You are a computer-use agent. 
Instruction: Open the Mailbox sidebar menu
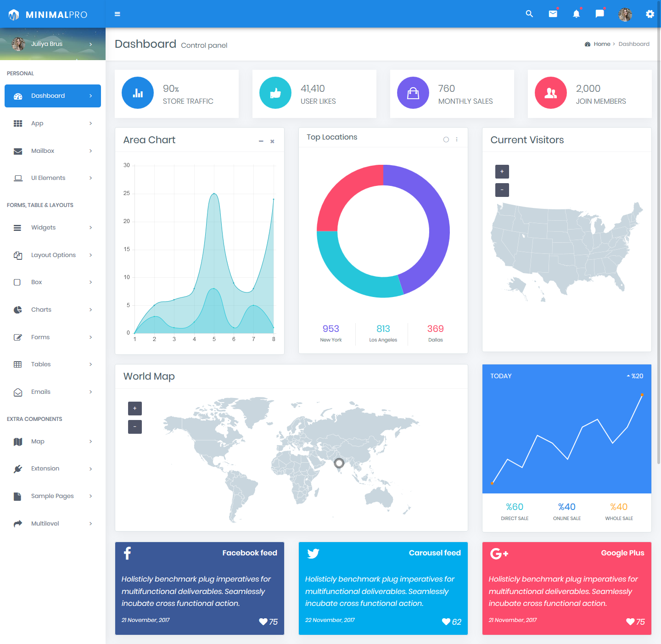[x=53, y=151]
